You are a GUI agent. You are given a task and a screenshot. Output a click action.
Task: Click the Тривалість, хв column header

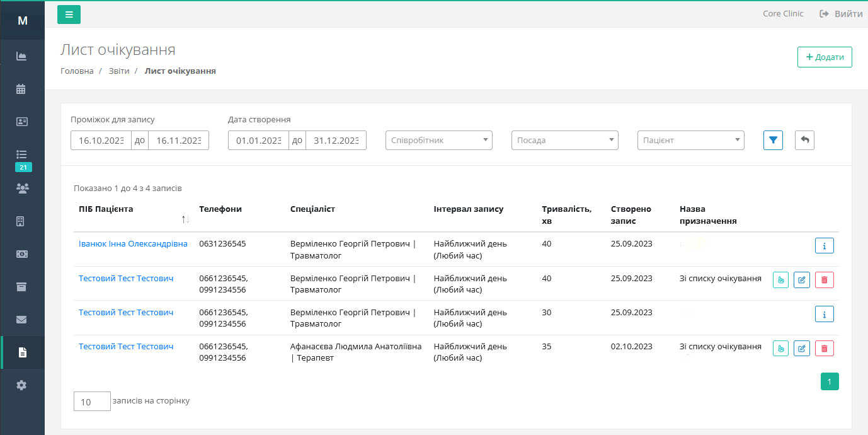567,215
